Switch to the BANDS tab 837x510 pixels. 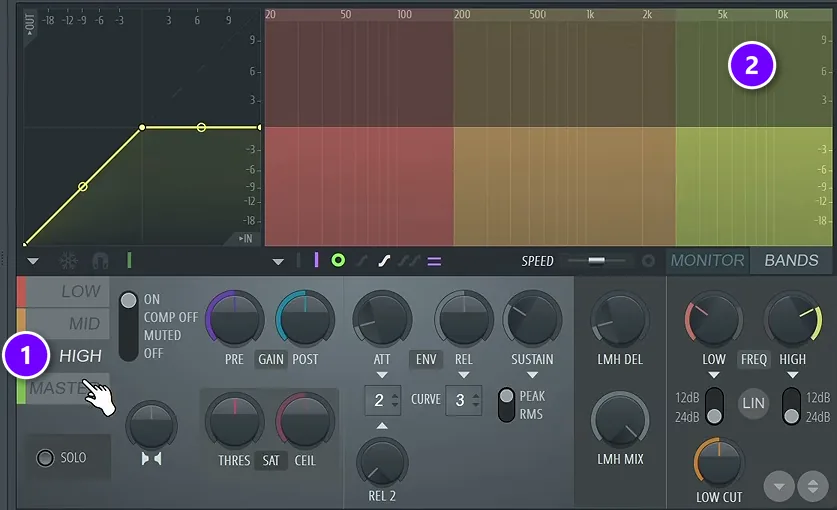[x=791, y=260]
